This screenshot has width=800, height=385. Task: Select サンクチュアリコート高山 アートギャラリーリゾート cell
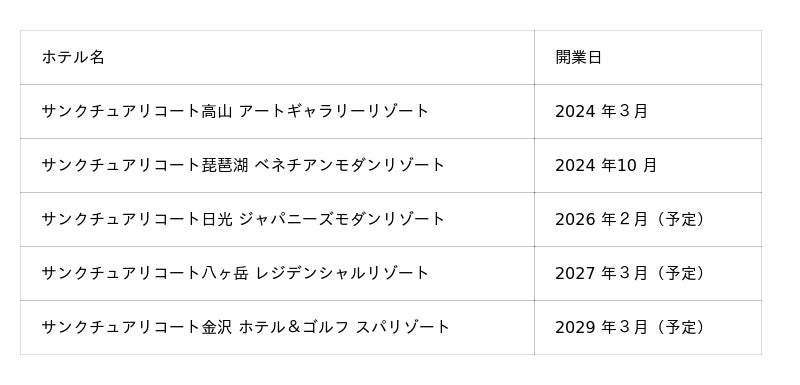(x=277, y=111)
